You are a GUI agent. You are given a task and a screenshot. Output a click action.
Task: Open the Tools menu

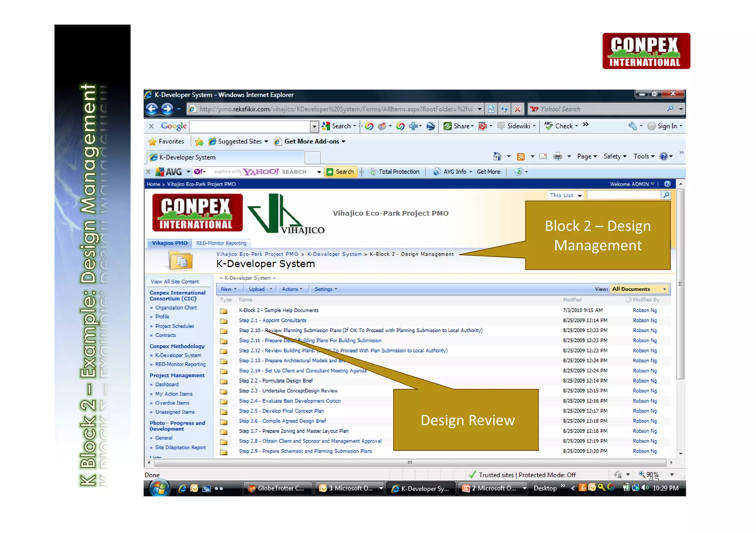(x=644, y=156)
